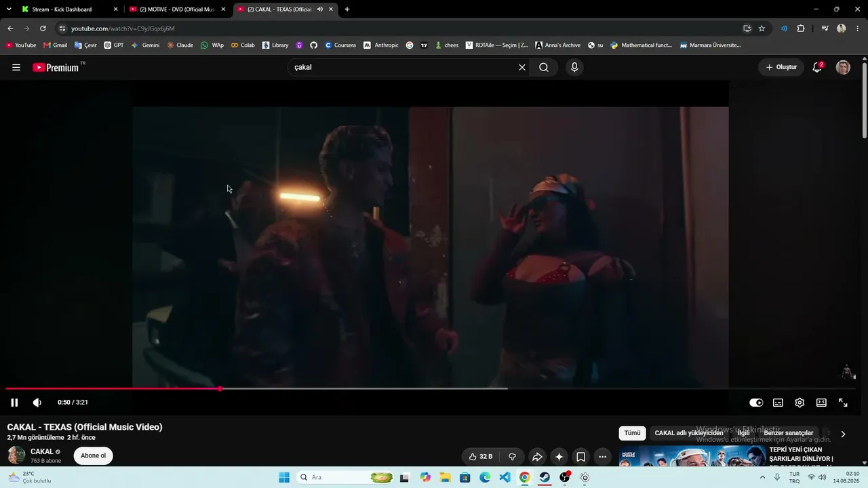Mute audio on the CAKAL tab
This screenshot has width=868, height=488.
320,9
